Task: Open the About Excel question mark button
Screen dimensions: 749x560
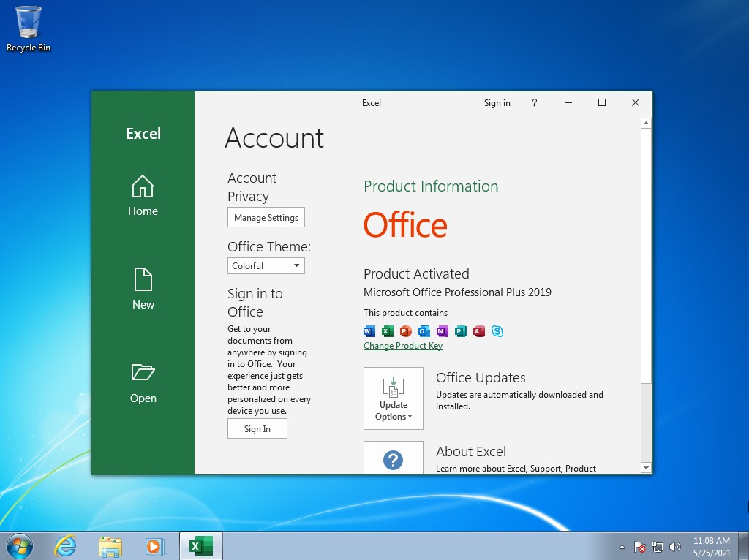Action: click(x=393, y=458)
